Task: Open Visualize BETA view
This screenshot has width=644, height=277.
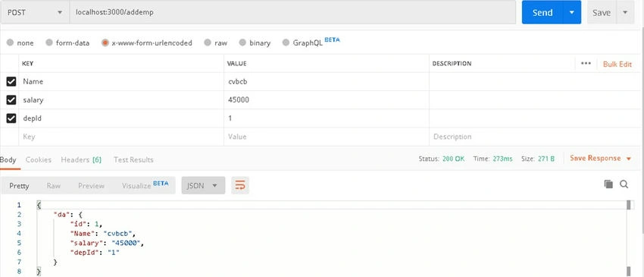Action: (x=145, y=185)
